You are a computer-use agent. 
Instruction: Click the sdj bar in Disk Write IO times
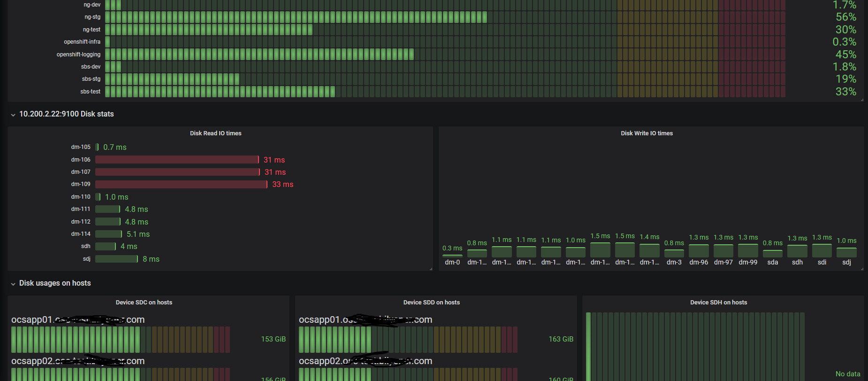(846, 252)
